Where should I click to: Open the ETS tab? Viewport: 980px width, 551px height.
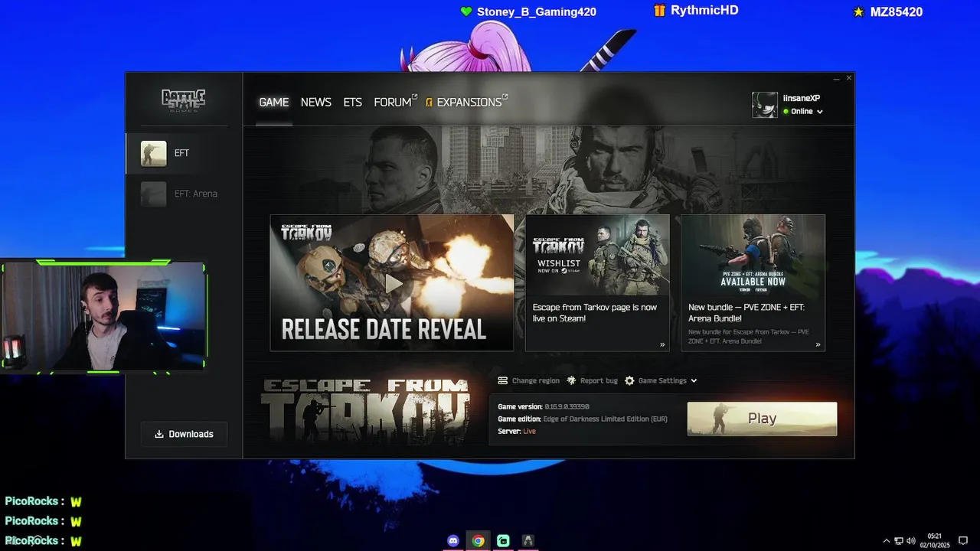click(352, 102)
